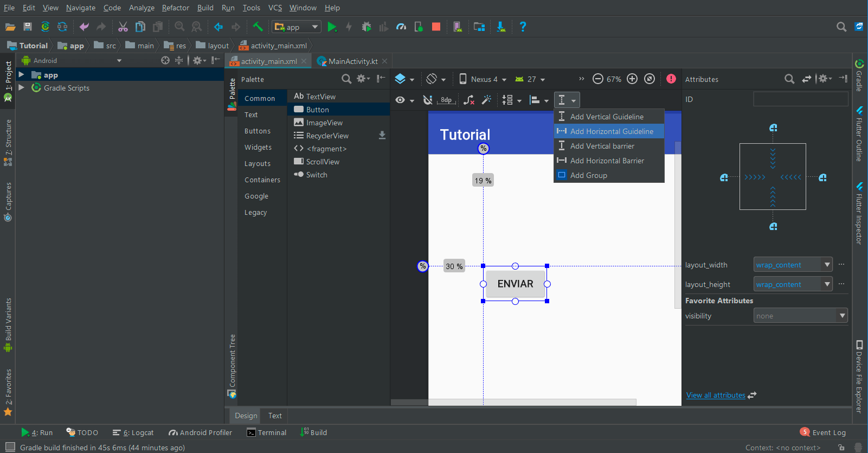Toggle the Autoconnect magnet icon

[428, 100]
